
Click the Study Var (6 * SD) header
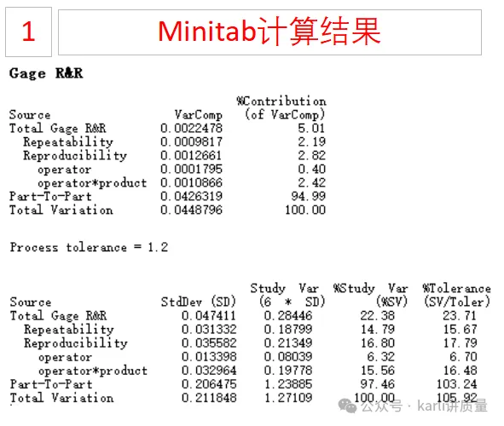[287, 295]
